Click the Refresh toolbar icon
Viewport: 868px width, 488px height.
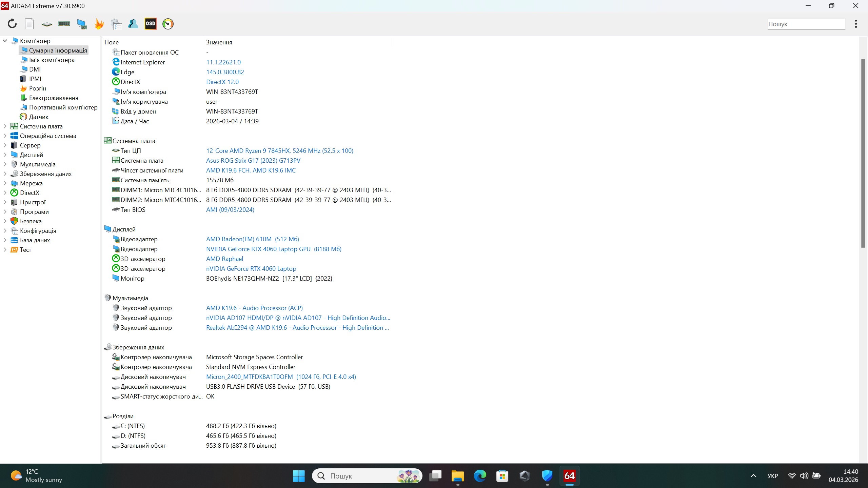click(x=12, y=24)
